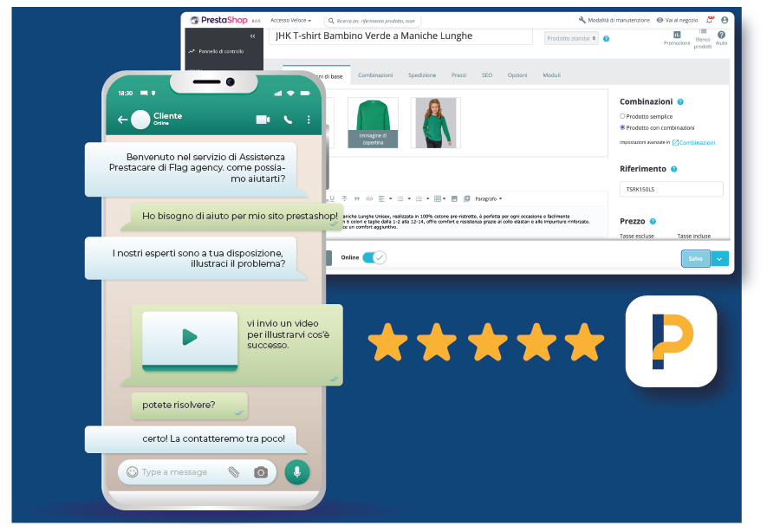Play the video in the chat message

coord(190,337)
